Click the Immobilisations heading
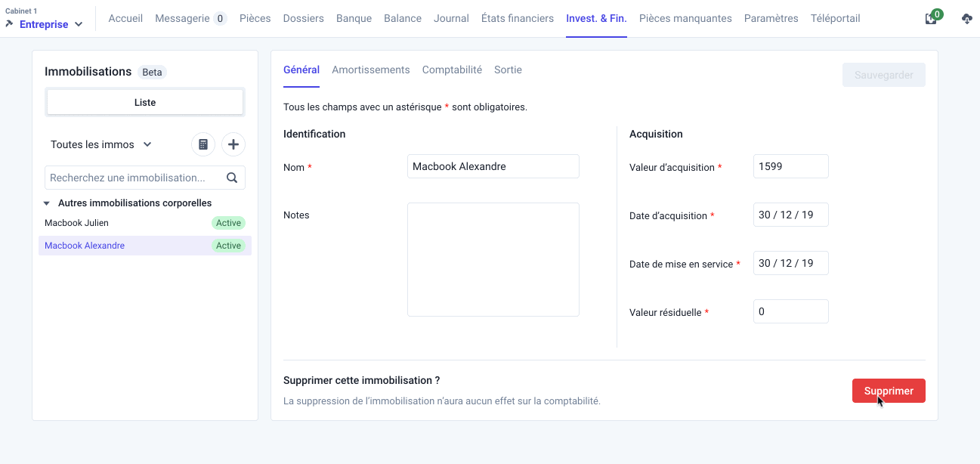This screenshot has width=980, height=464. point(88,72)
